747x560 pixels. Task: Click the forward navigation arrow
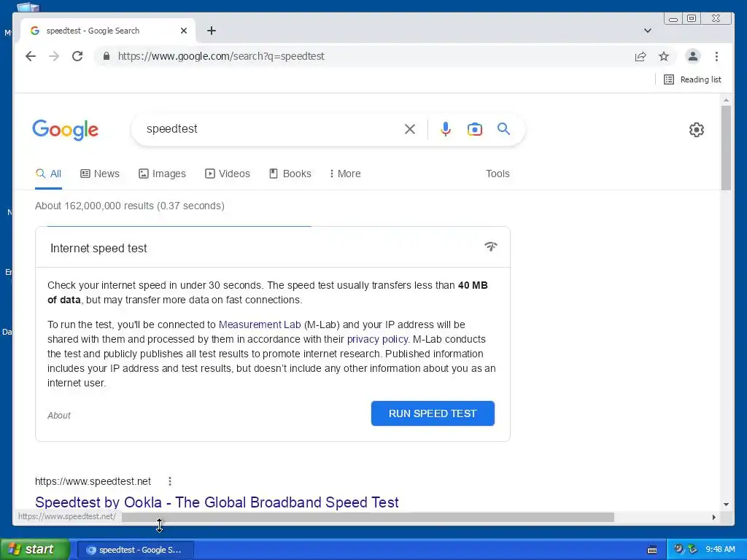tap(54, 56)
